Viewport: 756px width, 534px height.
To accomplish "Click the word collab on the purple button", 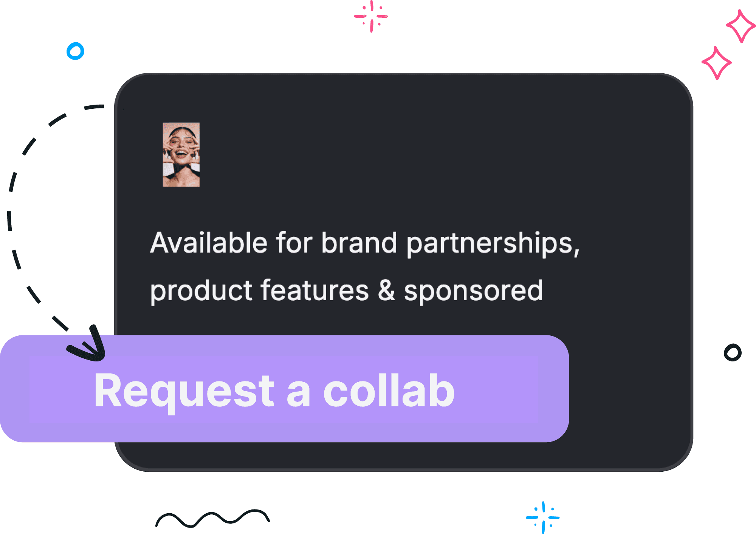I will click(x=389, y=390).
